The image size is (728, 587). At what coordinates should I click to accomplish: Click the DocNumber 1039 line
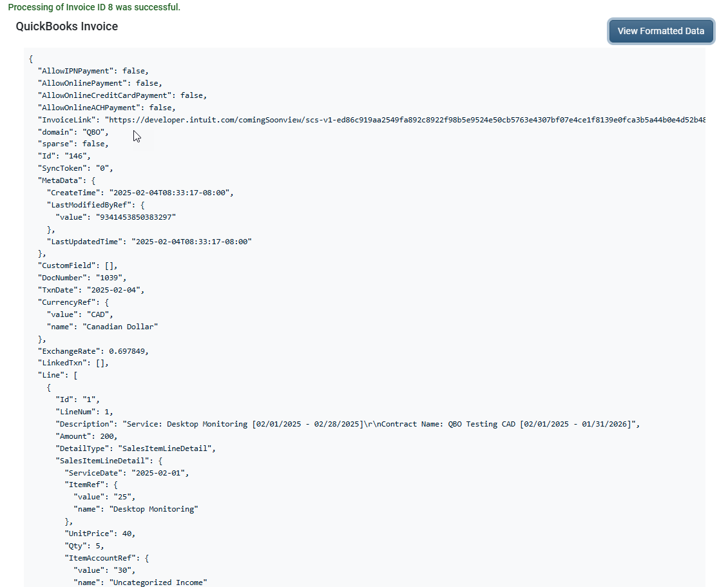(82, 278)
